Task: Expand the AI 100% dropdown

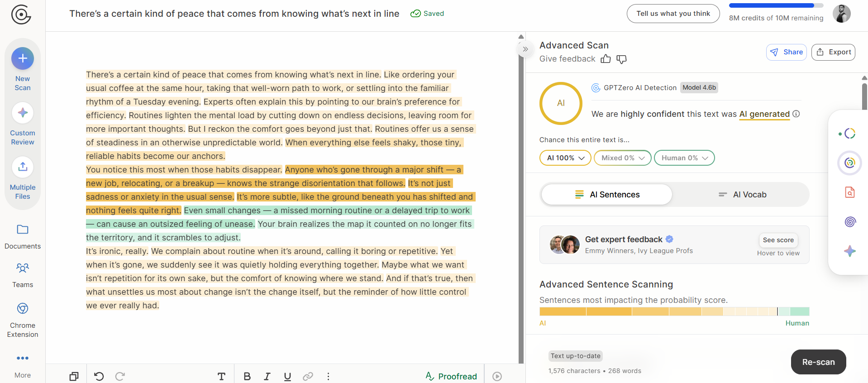Action: [565, 158]
